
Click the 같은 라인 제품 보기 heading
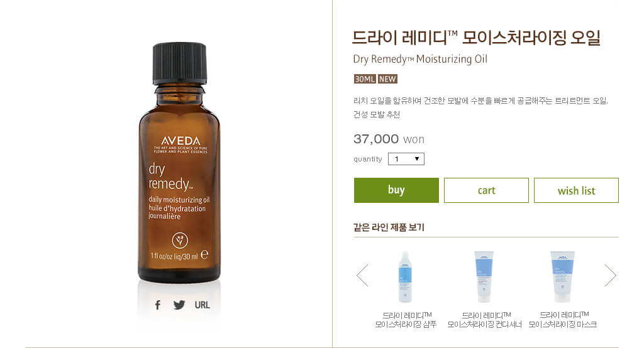[389, 227]
